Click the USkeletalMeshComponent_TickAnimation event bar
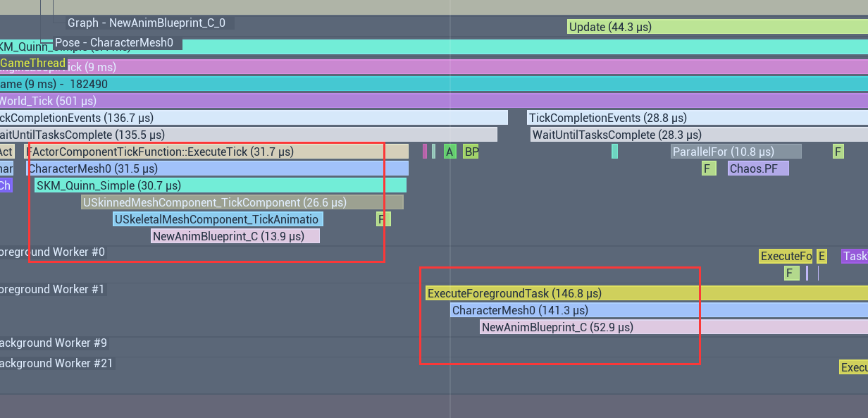 218,219
